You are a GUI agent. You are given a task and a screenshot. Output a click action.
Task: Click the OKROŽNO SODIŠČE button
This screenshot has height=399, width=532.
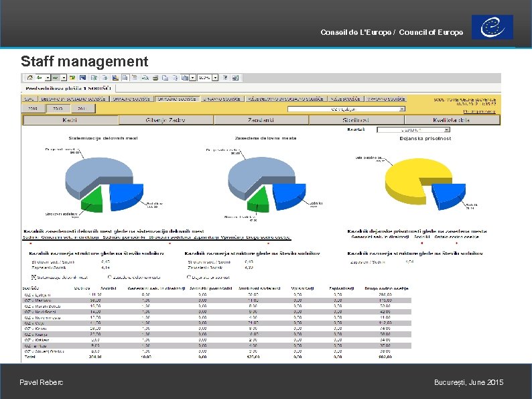point(177,99)
